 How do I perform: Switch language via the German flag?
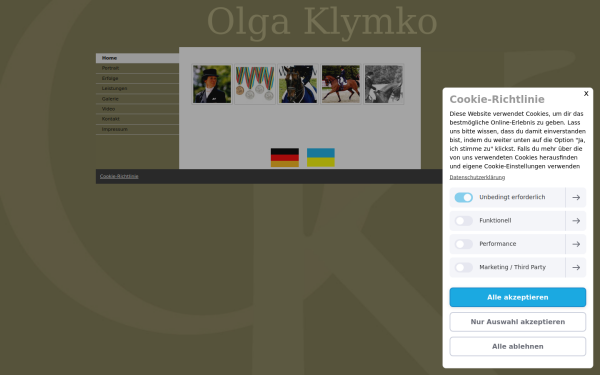tap(285, 158)
